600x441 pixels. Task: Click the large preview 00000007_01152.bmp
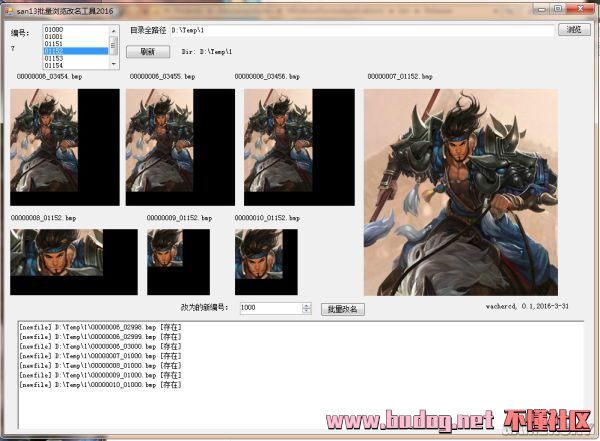click(x=461, y=192)
